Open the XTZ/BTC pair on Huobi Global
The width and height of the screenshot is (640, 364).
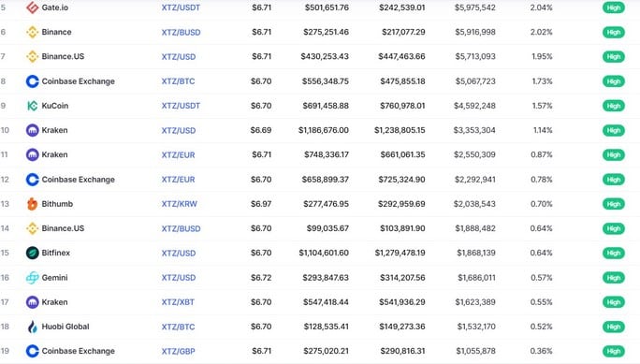tap(178, 327)
